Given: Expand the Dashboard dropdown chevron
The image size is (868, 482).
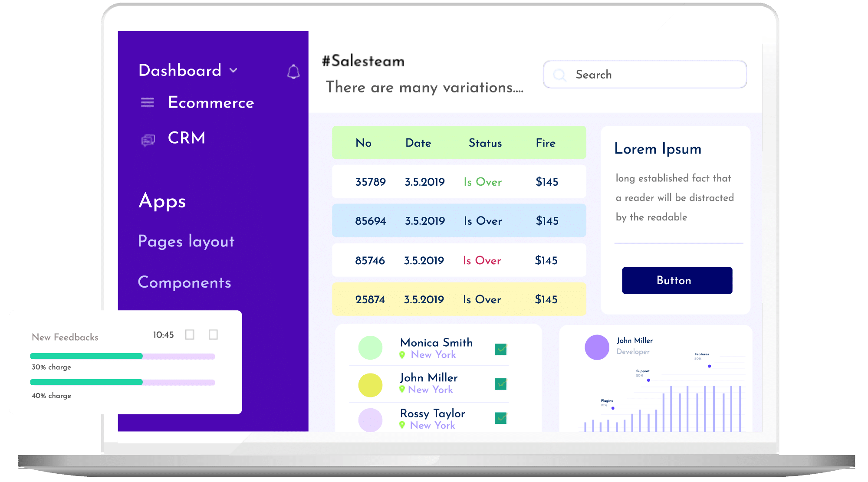Looking at the screenshot, I should [x=233, y=70].
